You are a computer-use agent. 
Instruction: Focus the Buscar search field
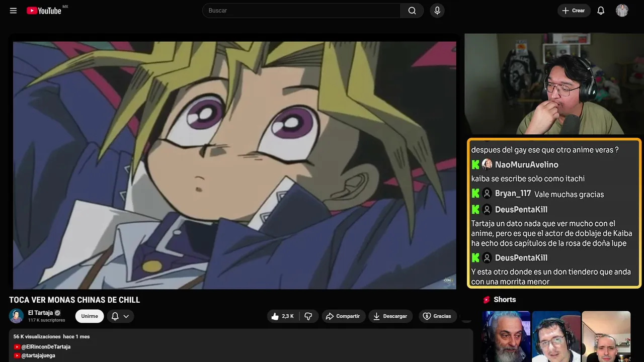[x=301, y=11]
